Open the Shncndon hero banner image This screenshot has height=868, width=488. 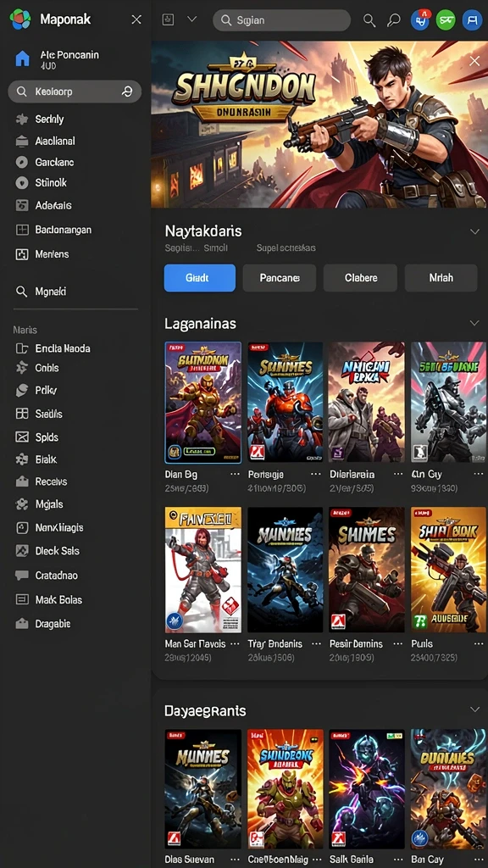pyautogui.click(x=319, y=125)
